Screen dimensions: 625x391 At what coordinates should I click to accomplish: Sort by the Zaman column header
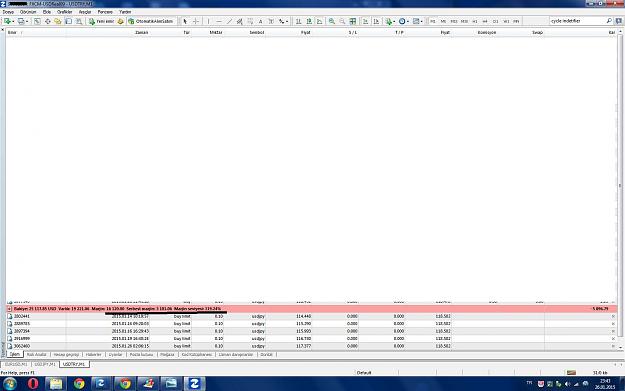pos(142,32)
